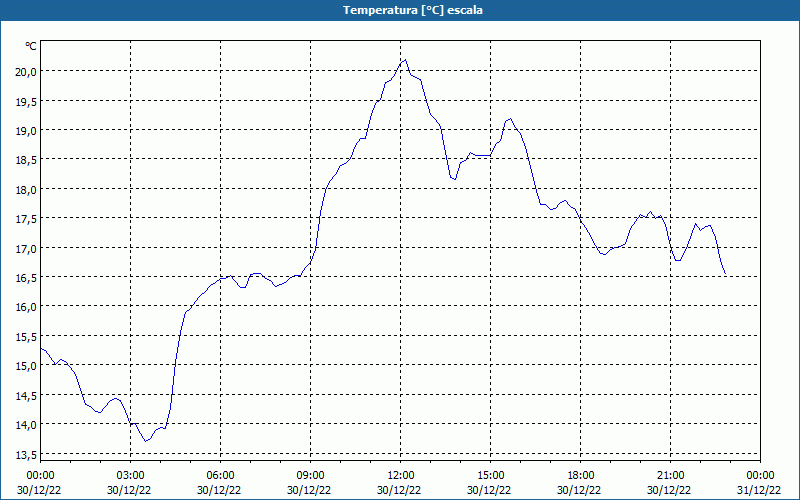
Task: Click the 18,0 y-axis label
Action: [x=27, y=190]
